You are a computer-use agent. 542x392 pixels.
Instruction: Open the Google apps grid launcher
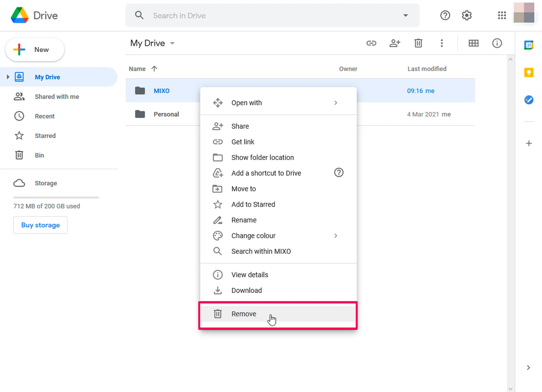tap(502, 15)
